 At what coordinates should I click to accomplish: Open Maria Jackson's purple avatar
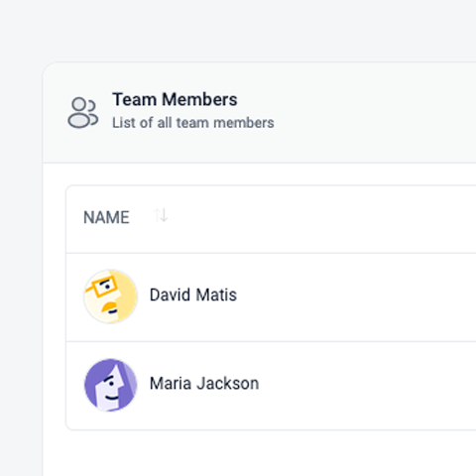click(110, 385)
